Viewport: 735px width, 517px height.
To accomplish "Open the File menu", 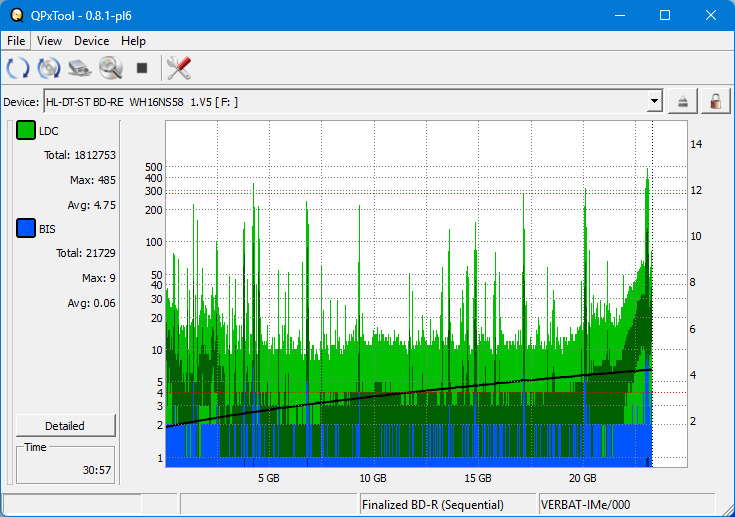I will (16, 41).
